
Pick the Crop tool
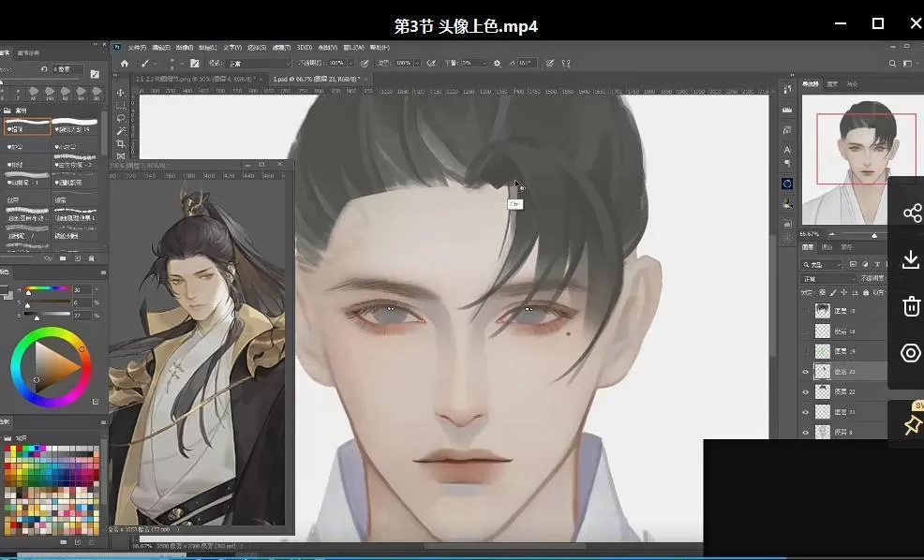pyautogui.click(x=121, y=145)
